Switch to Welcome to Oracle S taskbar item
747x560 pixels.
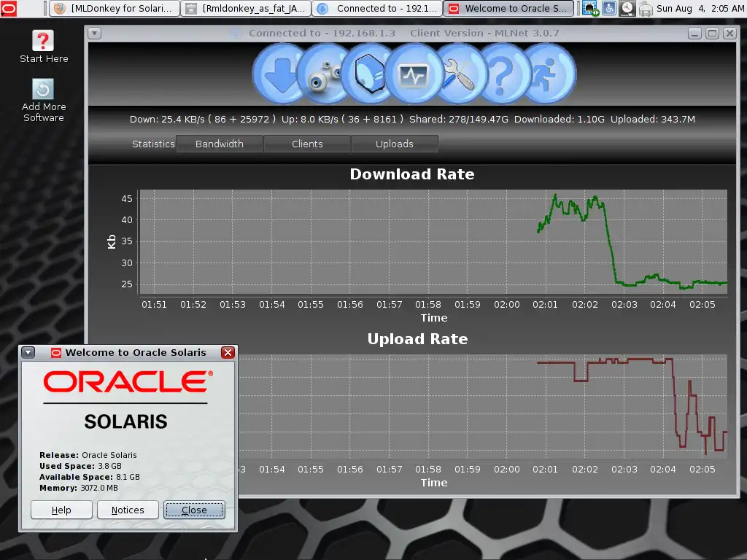tap(508, 9)
